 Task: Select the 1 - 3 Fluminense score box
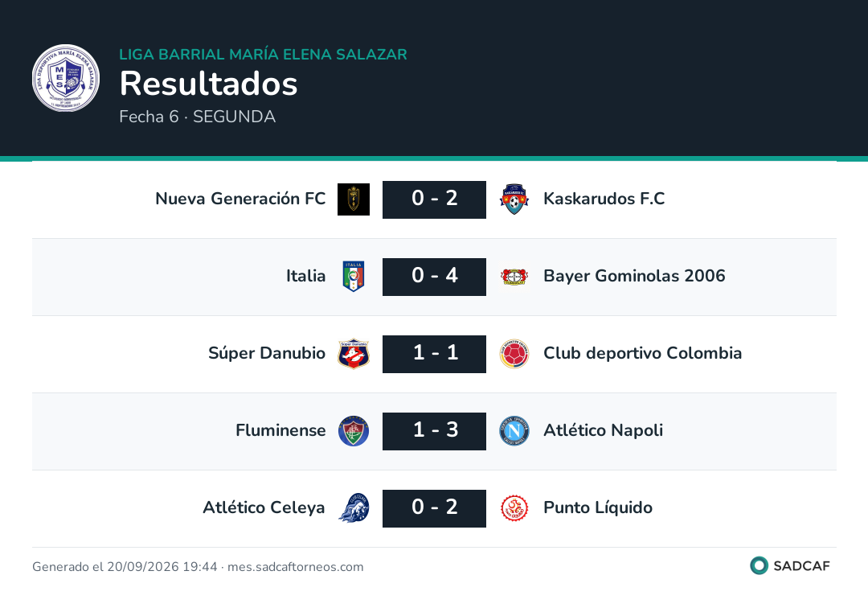point(434,431)
